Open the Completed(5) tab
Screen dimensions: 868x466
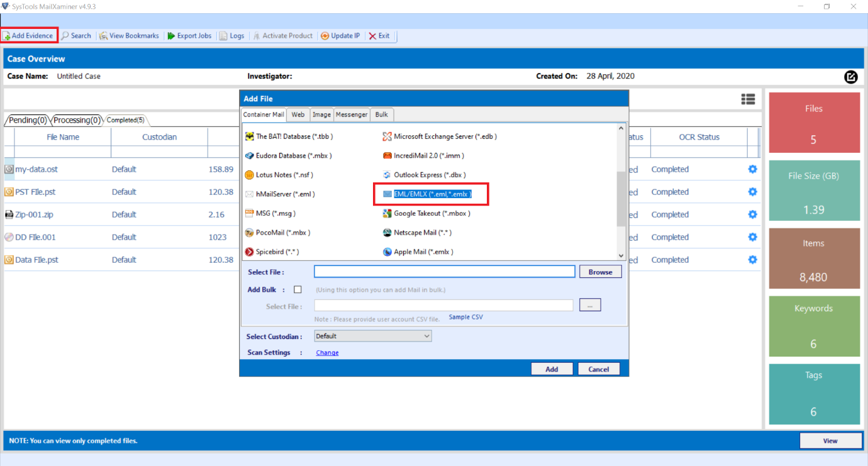(126, 120)
